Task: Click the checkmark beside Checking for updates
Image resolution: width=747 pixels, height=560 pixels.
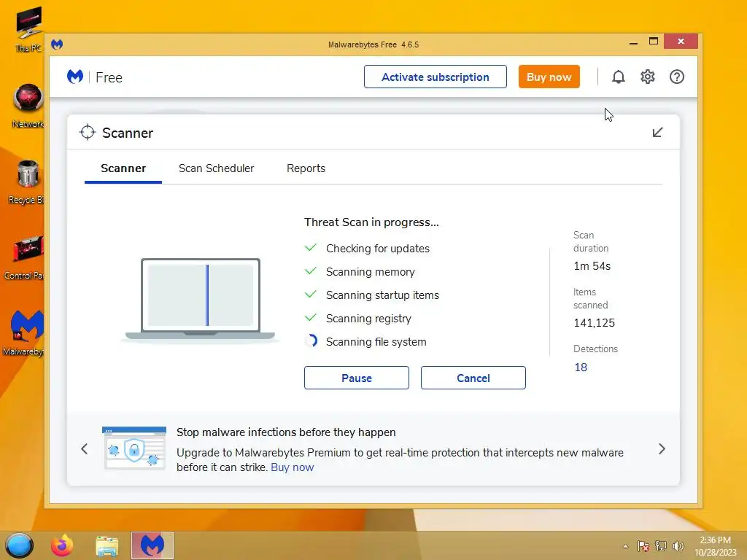Action: point(311,248)
